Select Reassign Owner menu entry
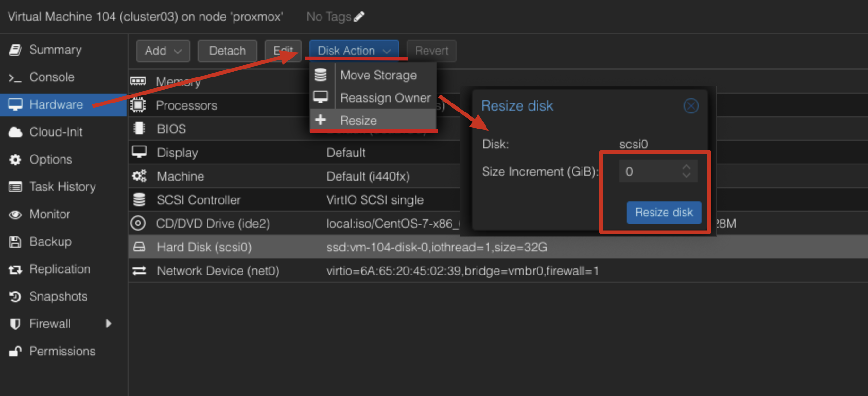Screen dimensions: 868x396 tap(385, 98)
